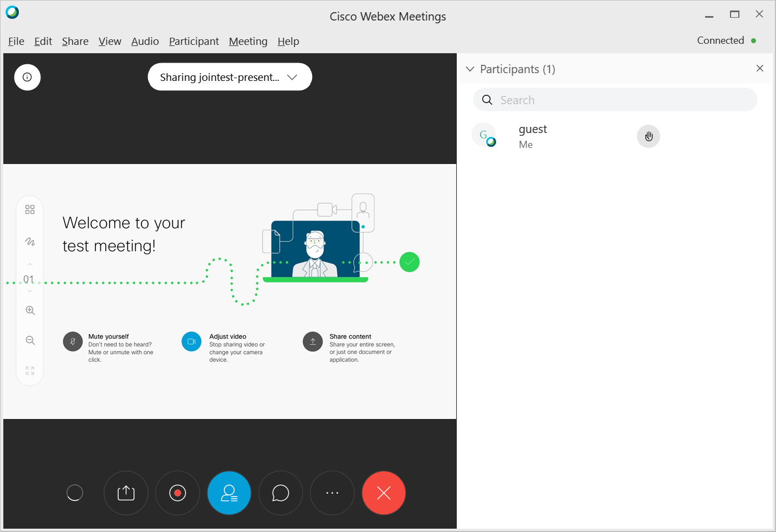
Task: Click the participant Search field
Action: click(x=615, y=100)
